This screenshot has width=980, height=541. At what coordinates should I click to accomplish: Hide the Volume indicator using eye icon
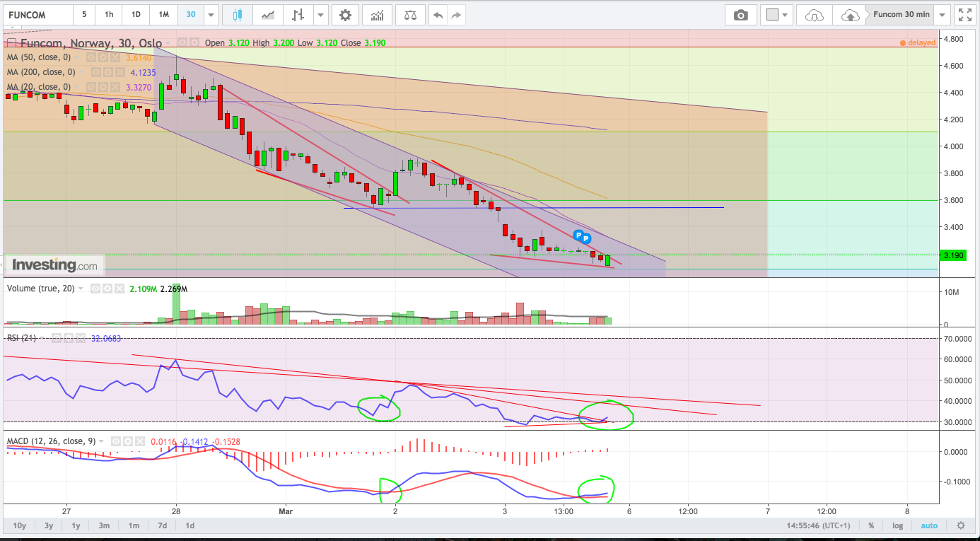[x=95, y=289]
